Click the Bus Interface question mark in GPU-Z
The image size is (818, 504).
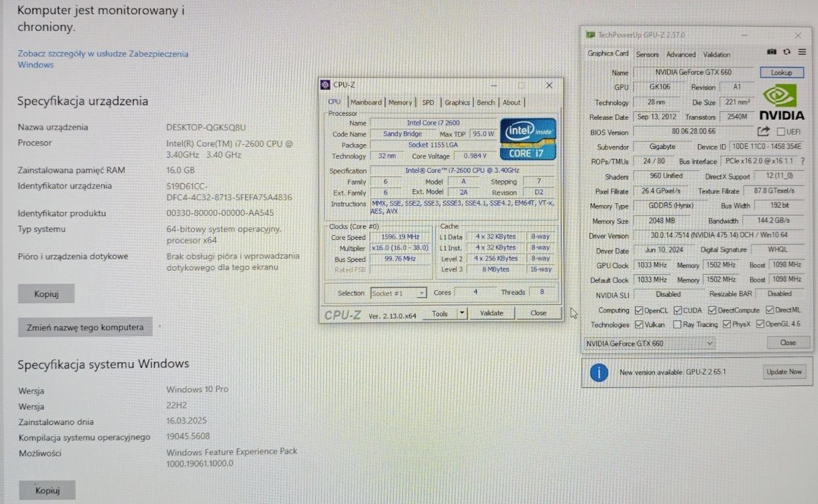[802, 162]
